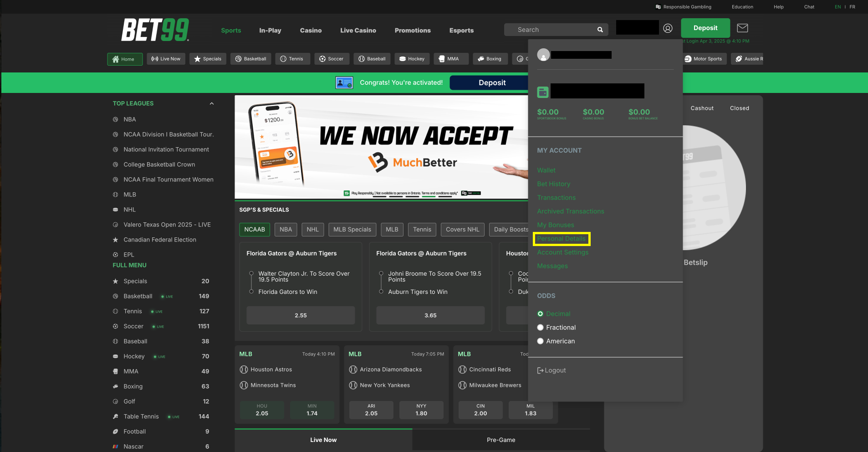Open Cashout tab in betslip
This screenshot has height=452, width=868.
click(702, 108)
